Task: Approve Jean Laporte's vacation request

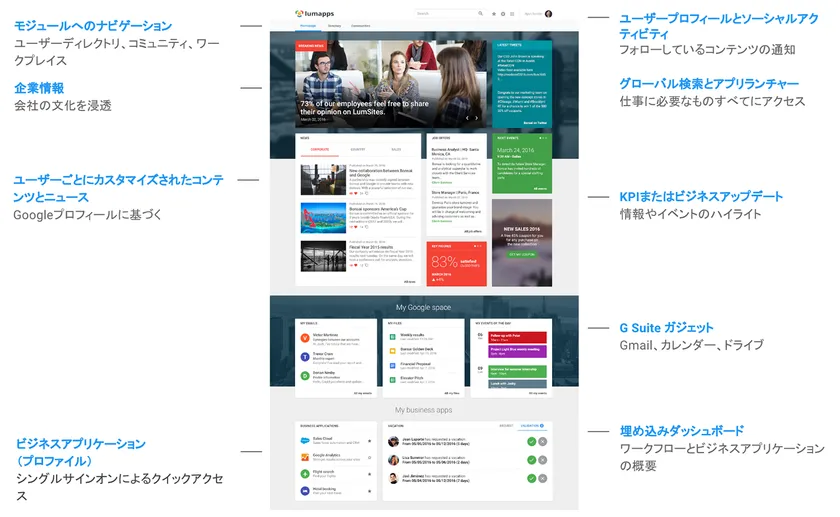Action: pyautogui.click(x=531, y=441)
